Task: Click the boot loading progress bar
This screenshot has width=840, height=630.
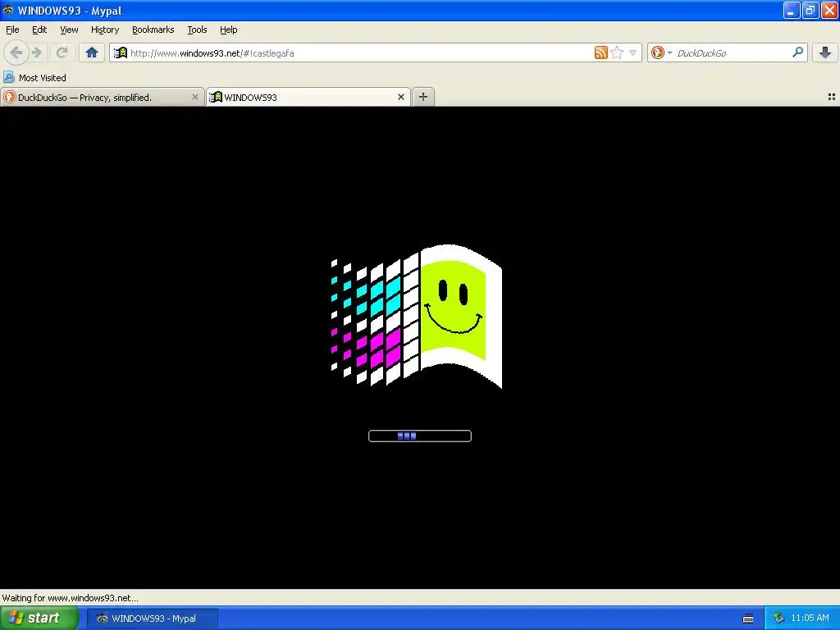Action: click(x=420, y=436)
